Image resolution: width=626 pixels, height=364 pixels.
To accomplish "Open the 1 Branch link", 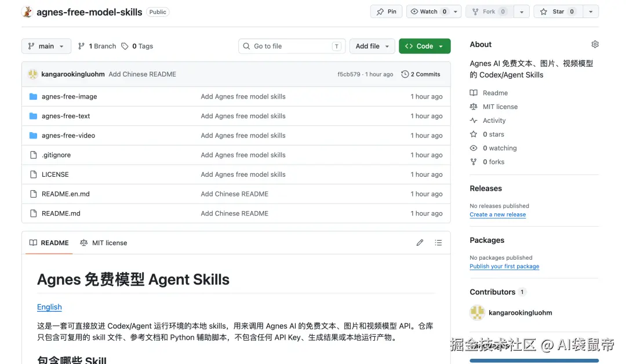I will pyautogui.click(x=97, y=46).
